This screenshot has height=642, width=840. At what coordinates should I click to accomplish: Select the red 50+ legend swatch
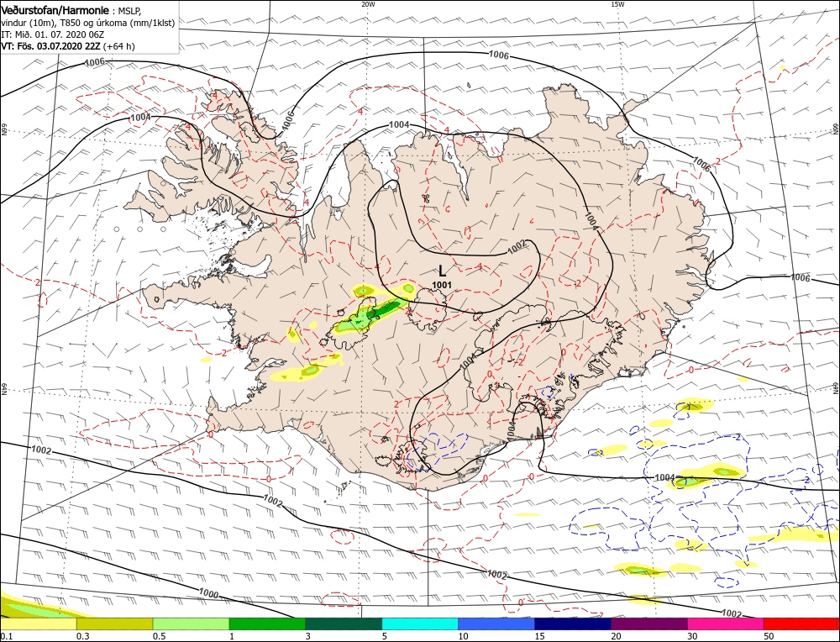pyautogui.click(x=801, y=624)
